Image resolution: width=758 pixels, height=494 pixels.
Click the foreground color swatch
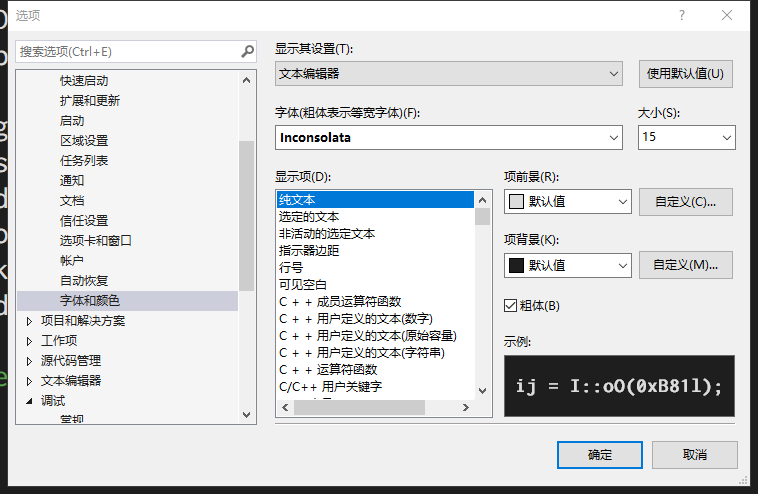[x=516, y=201]
